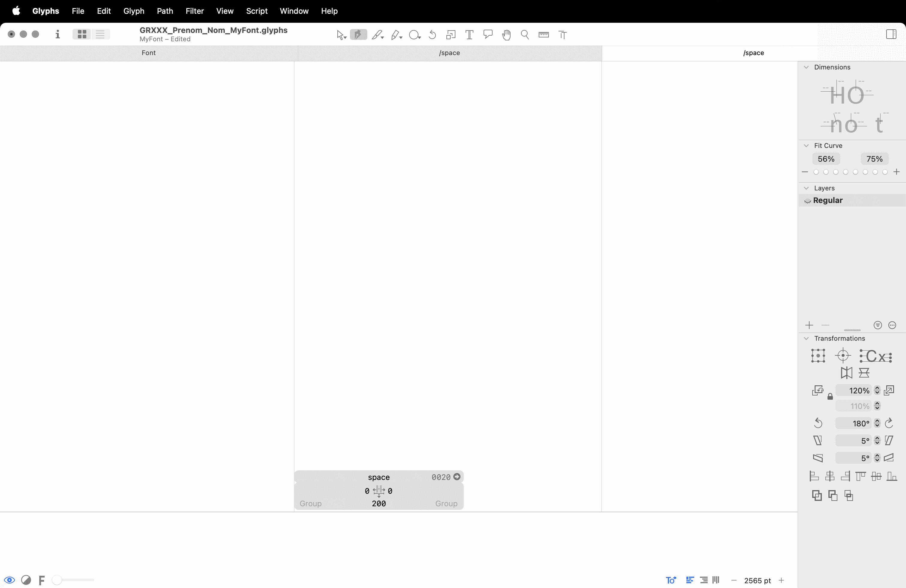The height and width of the screenshot is (588, 906).
Task: Click the stepper beside 120% scale
Action: point(877,390)
